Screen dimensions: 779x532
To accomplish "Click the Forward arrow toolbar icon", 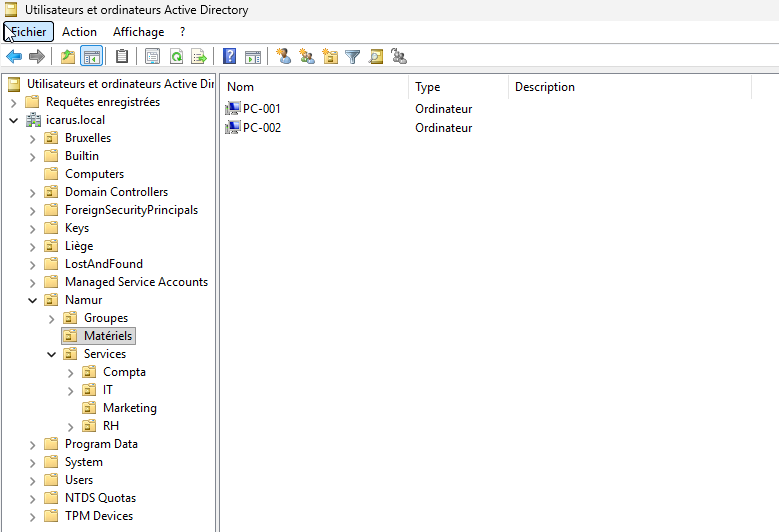I will coord(37,57).
